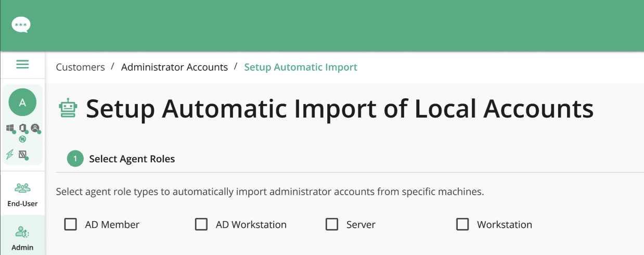Open Administrator Accounts breadcrumb link
The width and height of the screenshot is (644, 255).
pyautogui.click(x=174, y=67)
